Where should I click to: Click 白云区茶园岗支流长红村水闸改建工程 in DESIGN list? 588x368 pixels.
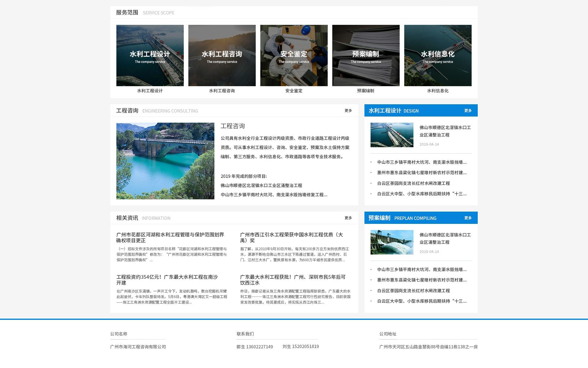click(x=413, y=183)
